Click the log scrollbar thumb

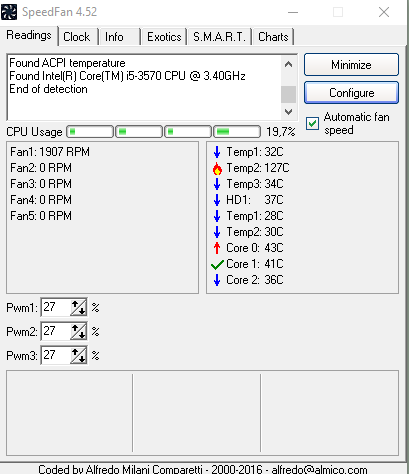tap(289, 94)
